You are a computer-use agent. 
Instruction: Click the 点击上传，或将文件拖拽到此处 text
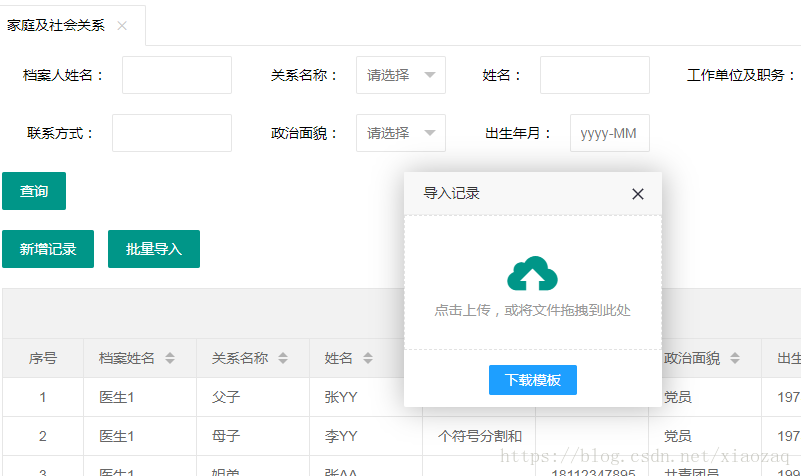(532, 311)
